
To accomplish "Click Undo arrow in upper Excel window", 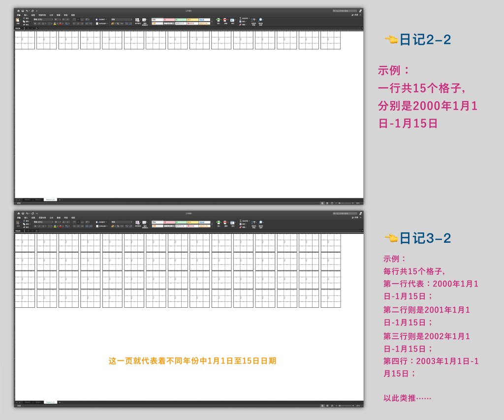I will [27, 10].
